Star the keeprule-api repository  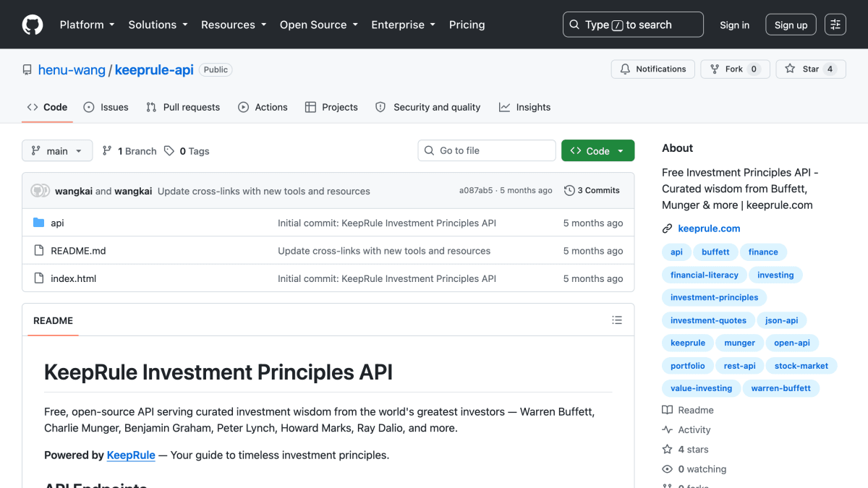pyautogui.click(x=811, y=69)
